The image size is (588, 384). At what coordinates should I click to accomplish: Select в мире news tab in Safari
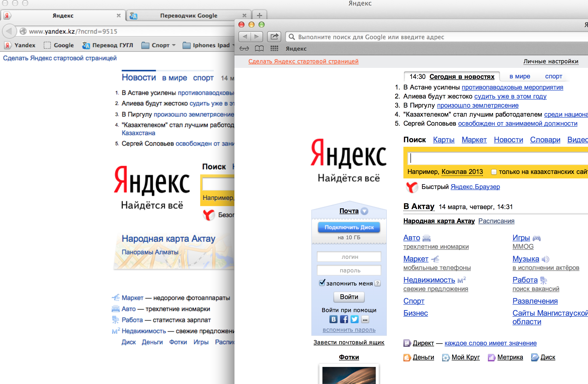tap(520, 76)
